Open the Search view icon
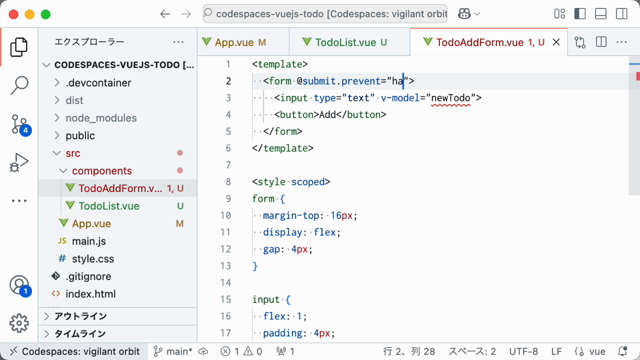 19,85
